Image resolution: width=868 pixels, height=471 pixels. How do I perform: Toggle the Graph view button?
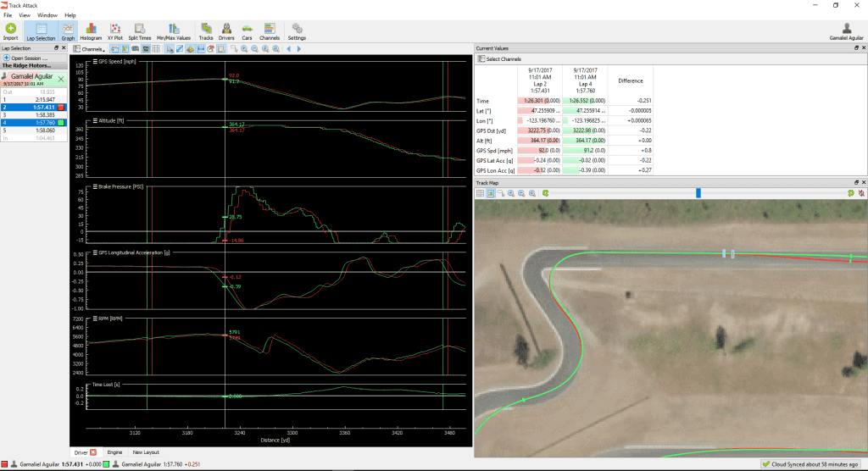[x=68, y=31]
